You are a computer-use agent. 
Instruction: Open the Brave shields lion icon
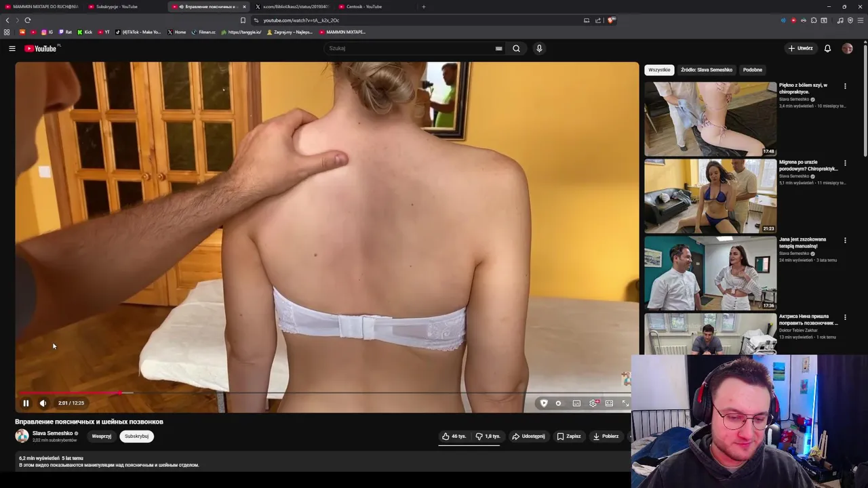click(611, 20)
